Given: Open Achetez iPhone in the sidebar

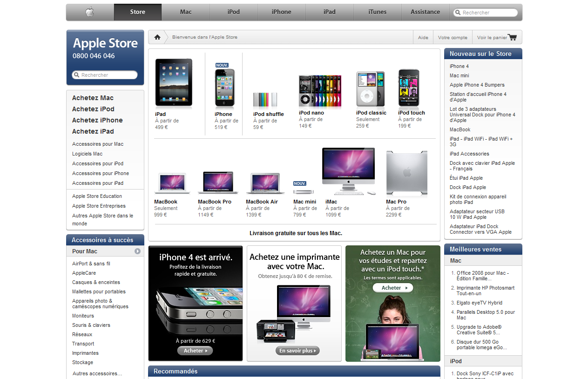Looking at the screenshot, I should (x=97, y=120).
